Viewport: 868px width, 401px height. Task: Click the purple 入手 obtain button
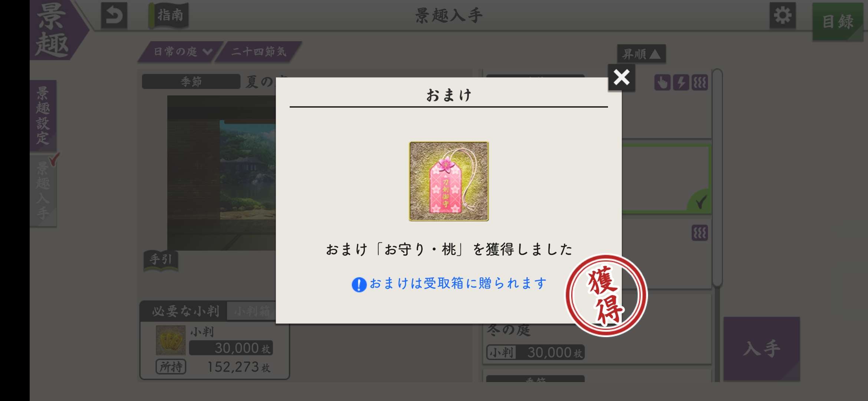pos(762,349)
